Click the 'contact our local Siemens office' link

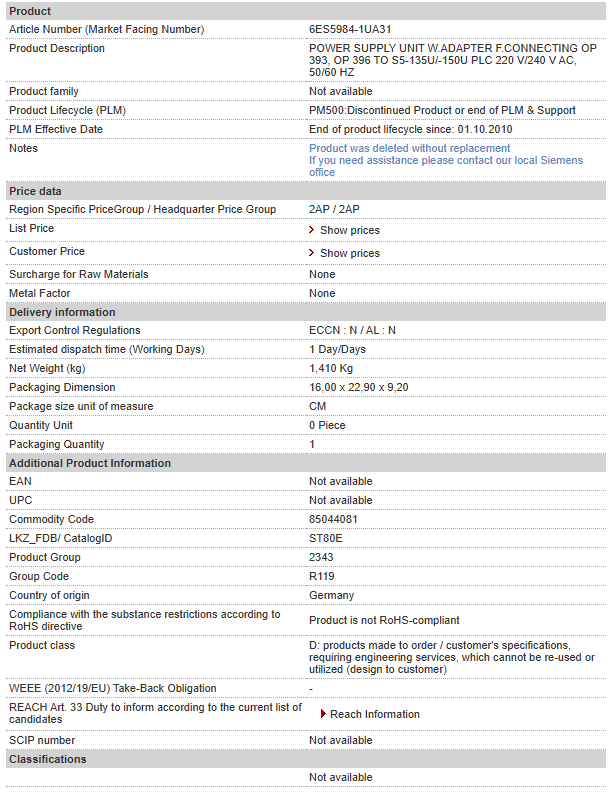tap(446, 166)
